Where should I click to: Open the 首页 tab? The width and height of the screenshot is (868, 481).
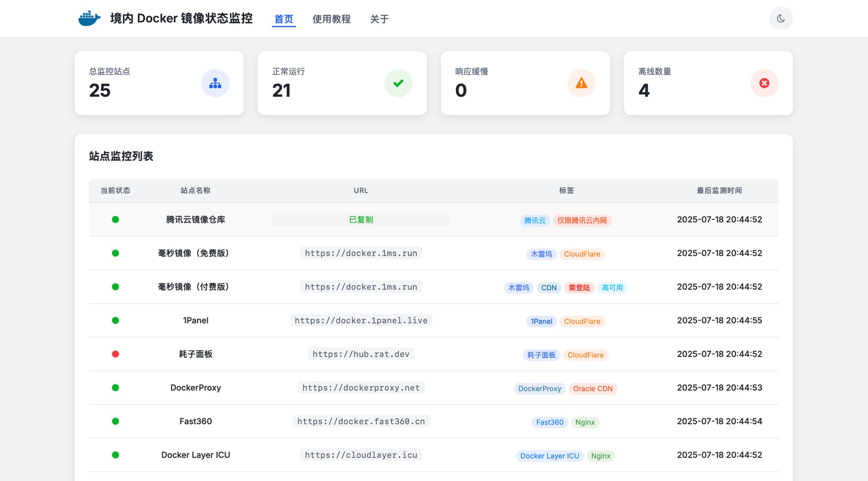pos(284,19)
